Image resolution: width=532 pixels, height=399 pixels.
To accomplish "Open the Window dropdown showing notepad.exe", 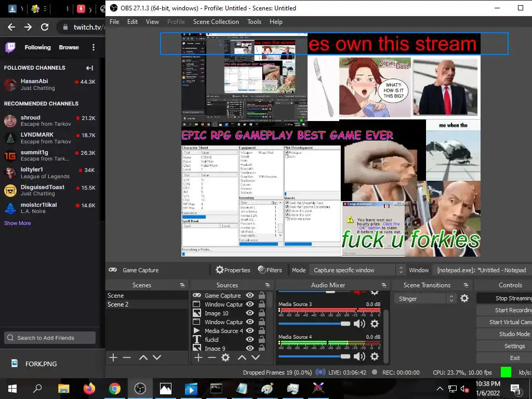I will click(x=483, y=270).
